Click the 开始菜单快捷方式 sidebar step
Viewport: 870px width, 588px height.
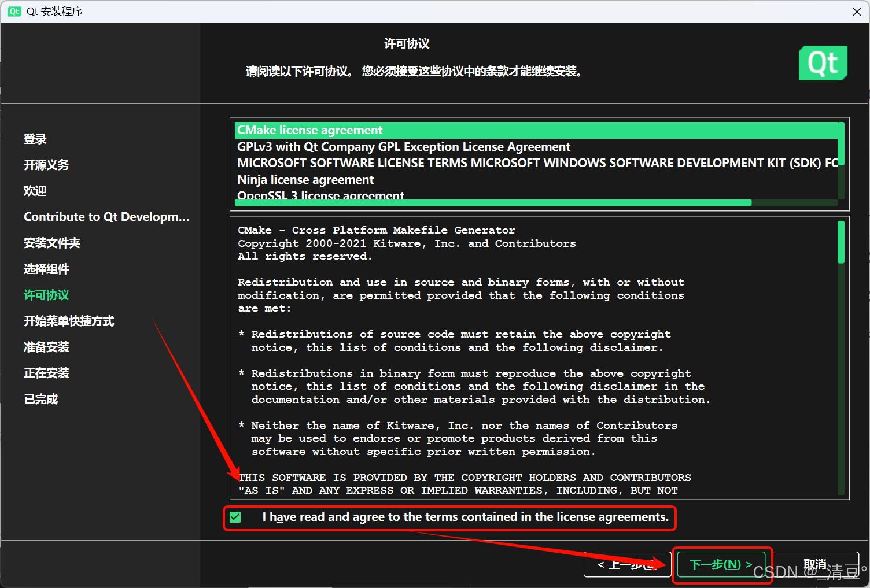point(69,321)
